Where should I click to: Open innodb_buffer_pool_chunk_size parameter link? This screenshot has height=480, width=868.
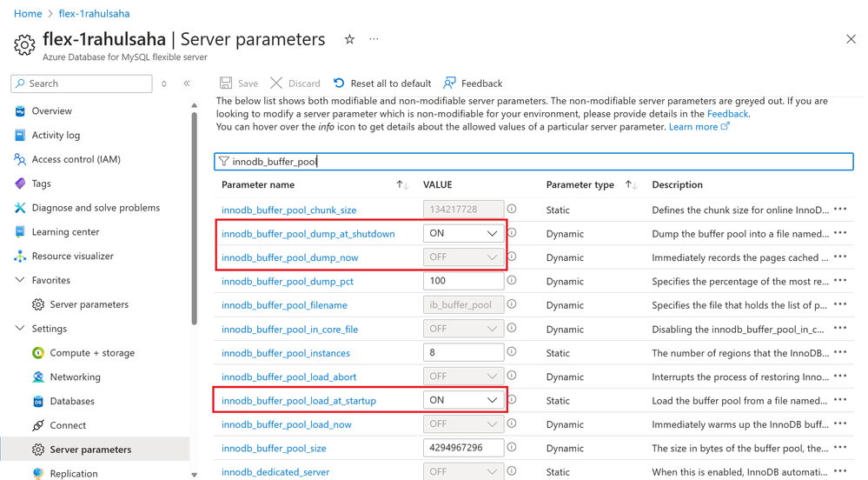289,210
